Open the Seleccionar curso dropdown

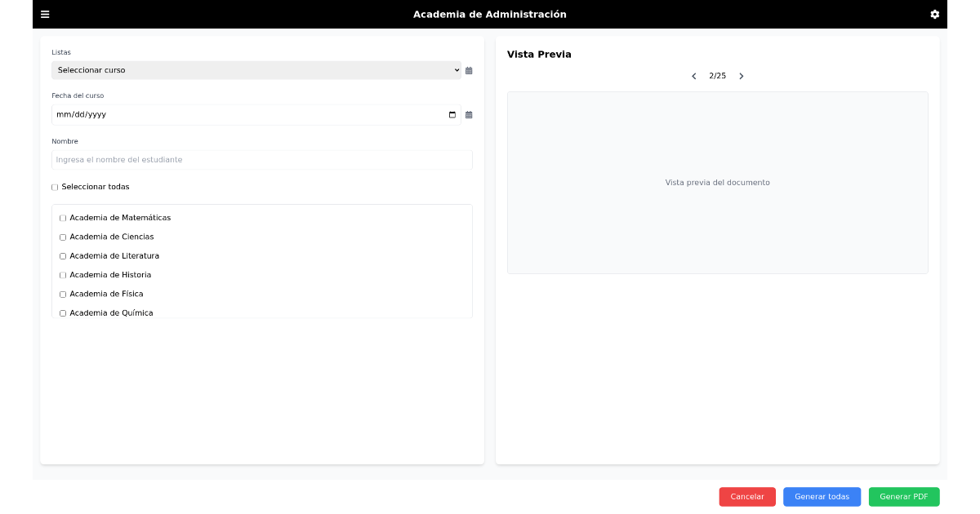coord(256,70)
